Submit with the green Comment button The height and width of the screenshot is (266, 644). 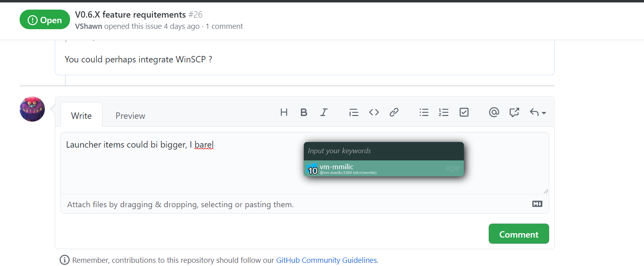click(519, 234)
